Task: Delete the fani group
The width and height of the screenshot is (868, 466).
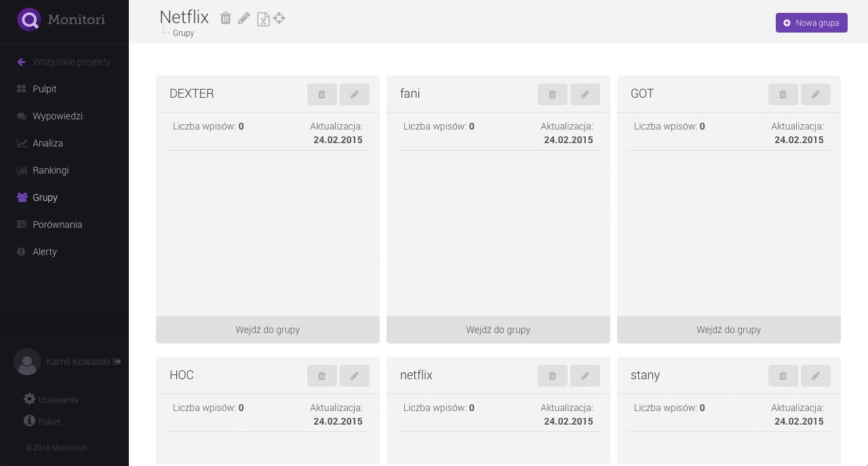Action: 553,94
